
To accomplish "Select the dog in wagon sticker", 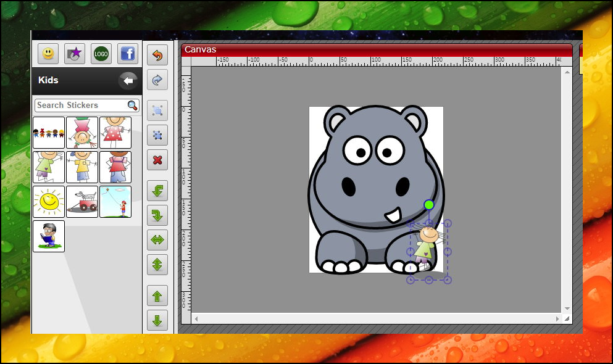I will 82,202.
